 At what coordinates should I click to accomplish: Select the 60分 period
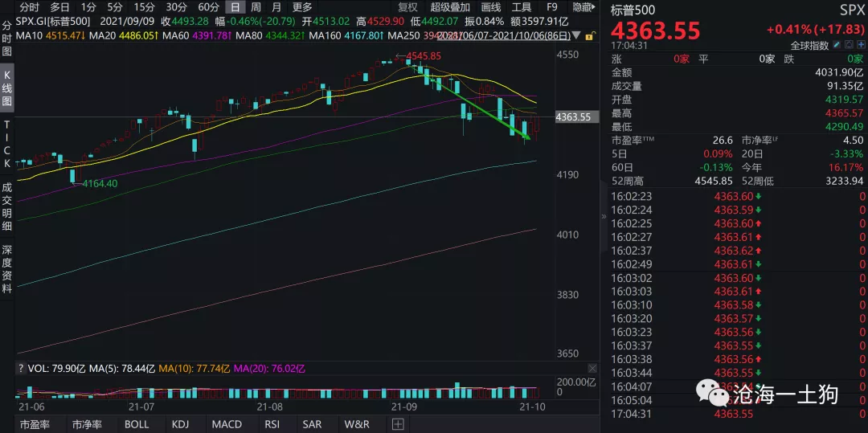pos(208,7)
